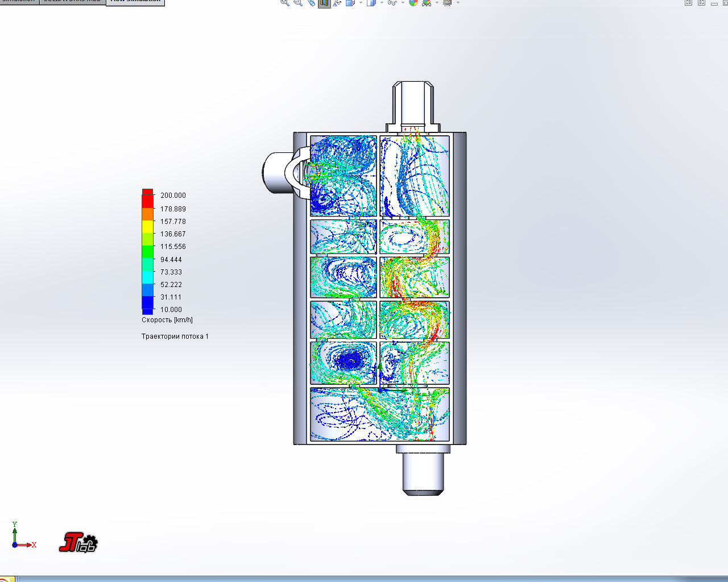Click the Apply Scene icon
Image resolution: width=728 pixels, height=582 pixels.
pyautogui.click(x=426, y=2)
